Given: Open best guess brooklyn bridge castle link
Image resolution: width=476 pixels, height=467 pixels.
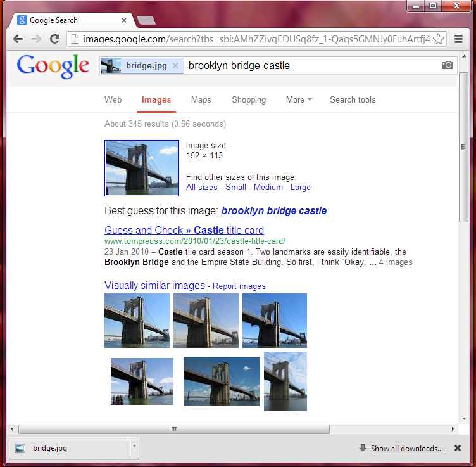Looking at the screenshot, I should pyautogui.click(x=274, y=210).
